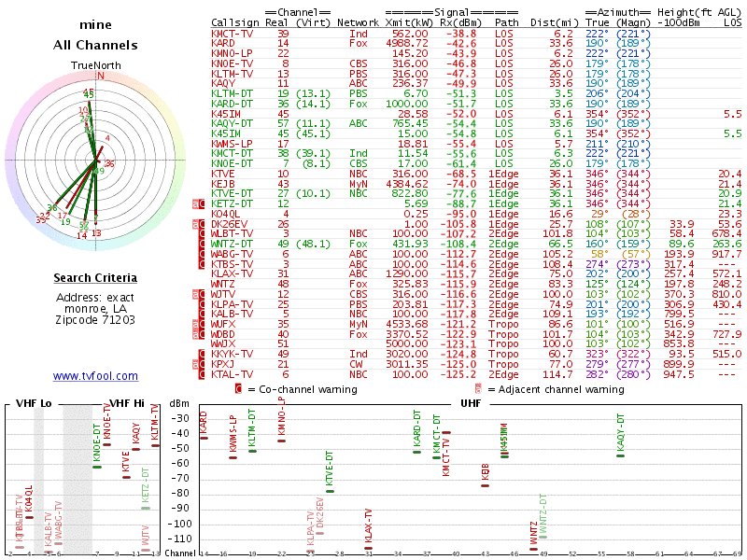Click the UHF band label on chart

(471, 403)
